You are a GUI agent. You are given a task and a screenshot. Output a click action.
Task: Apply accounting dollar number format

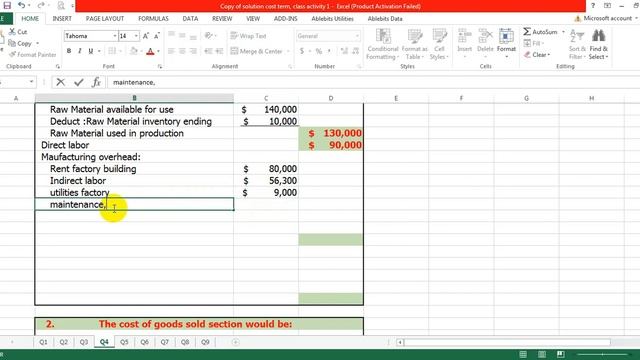(x=302, y=51)
